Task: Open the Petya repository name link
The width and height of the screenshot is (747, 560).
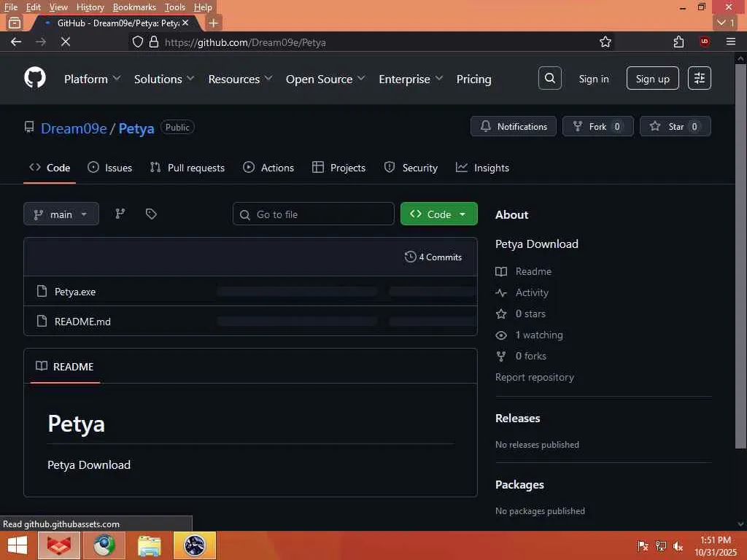Action: pos(136,128)
